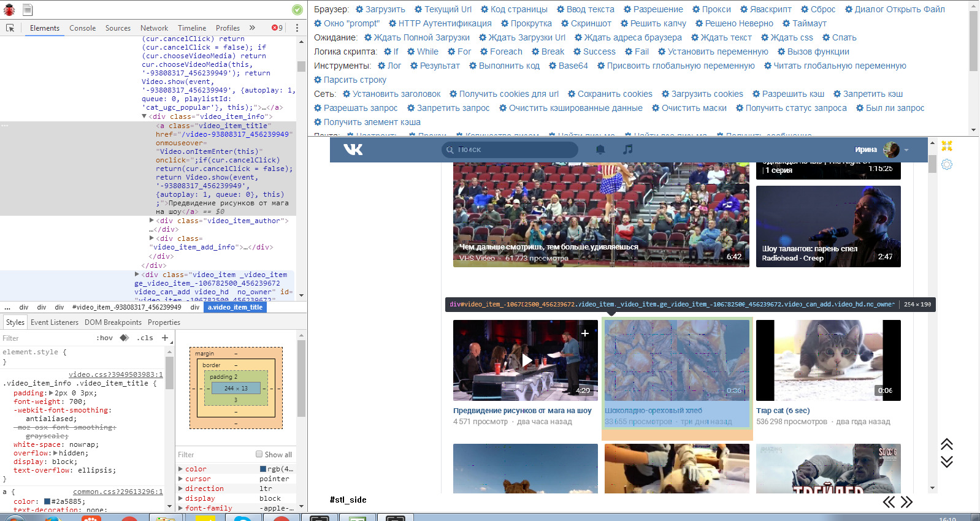Open the DevTools three-dot menu
Screen dimensions: 980x521
(297, 28)
